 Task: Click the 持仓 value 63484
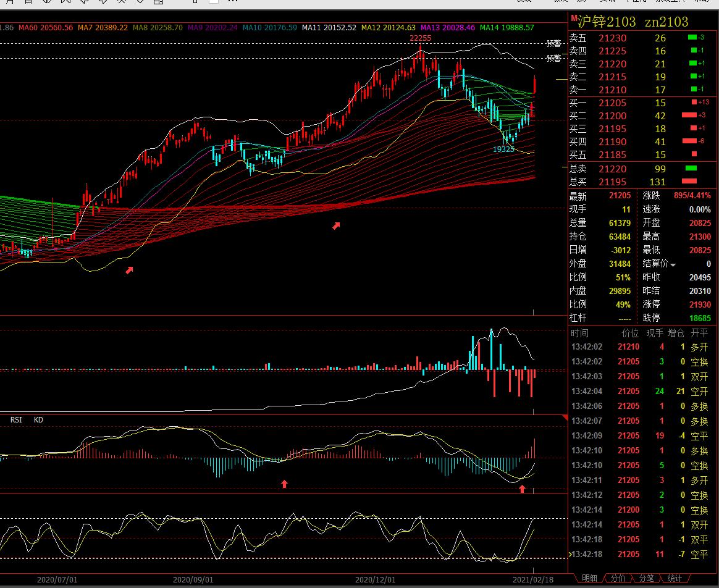point(620,237)
